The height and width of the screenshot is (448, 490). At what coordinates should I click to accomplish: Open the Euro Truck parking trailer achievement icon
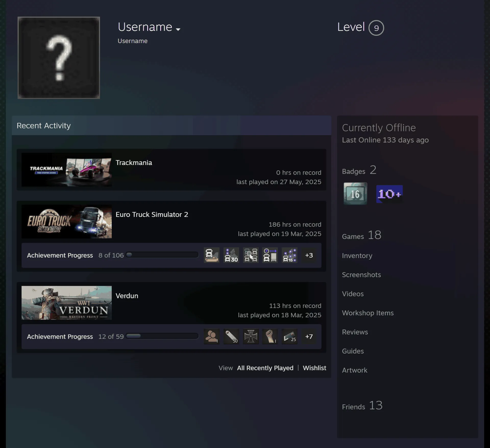270,255
